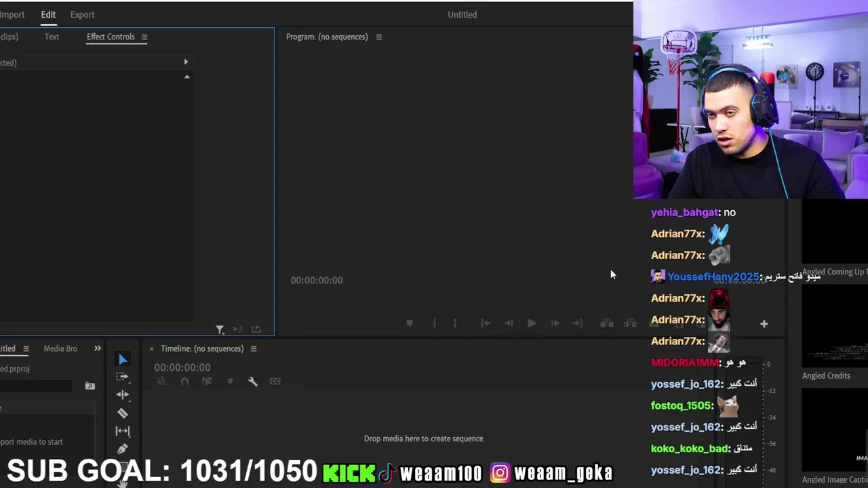The height and width of the screenshot is (488, 868).
Task: Click the Effect Controls filter properties icon
Action: pos(220,329)
